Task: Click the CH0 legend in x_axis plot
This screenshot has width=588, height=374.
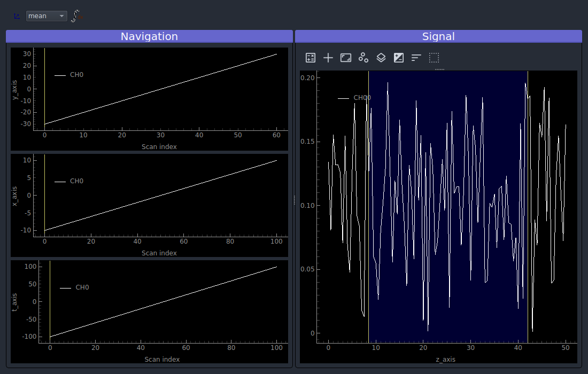Action: 69,181
